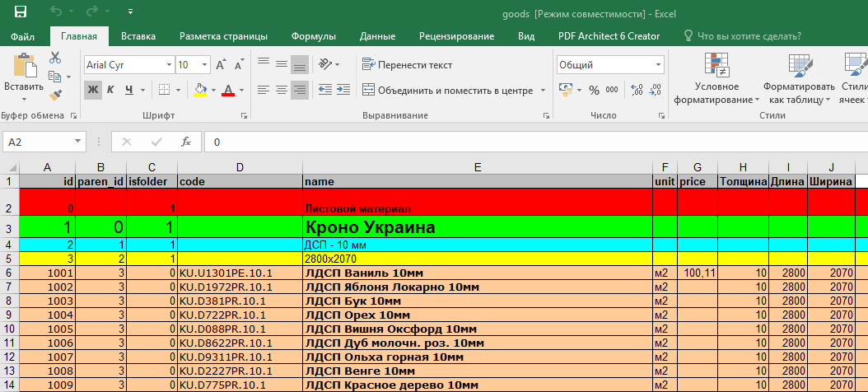
Task: Open the Выравнивание group dialog launcher
Action: click(x=547, y=116)
